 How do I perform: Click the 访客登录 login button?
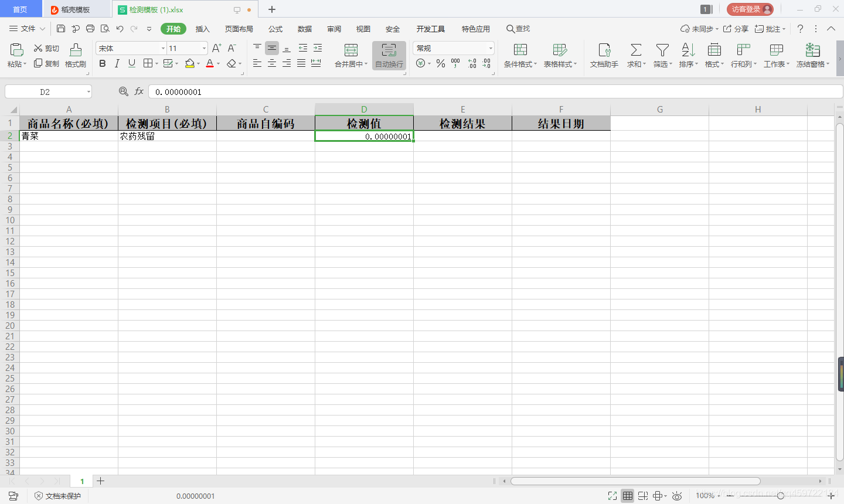[x=749, y=9]
